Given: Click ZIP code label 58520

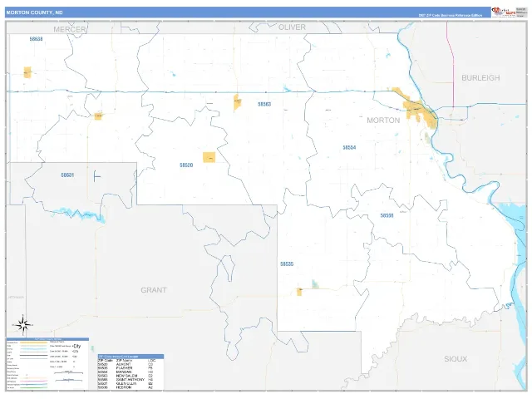Looking at the screenshot, I should (x=186, y=165).
